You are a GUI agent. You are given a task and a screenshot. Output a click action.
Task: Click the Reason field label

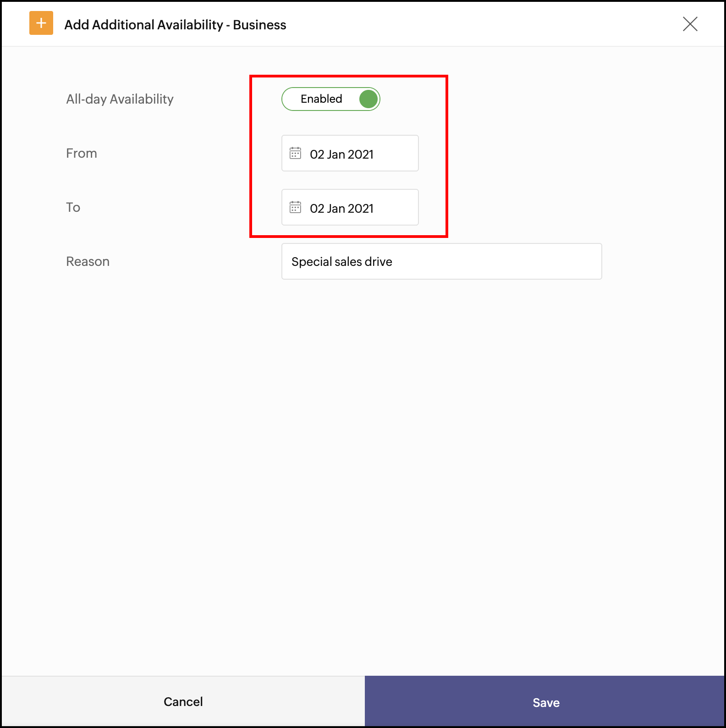88,261
